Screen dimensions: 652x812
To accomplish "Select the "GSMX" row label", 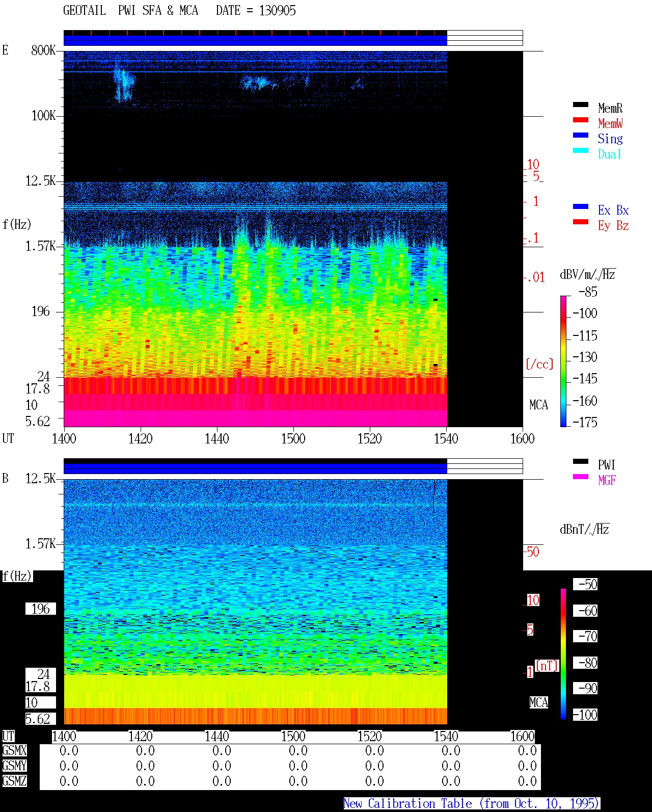I will point(14,751).
